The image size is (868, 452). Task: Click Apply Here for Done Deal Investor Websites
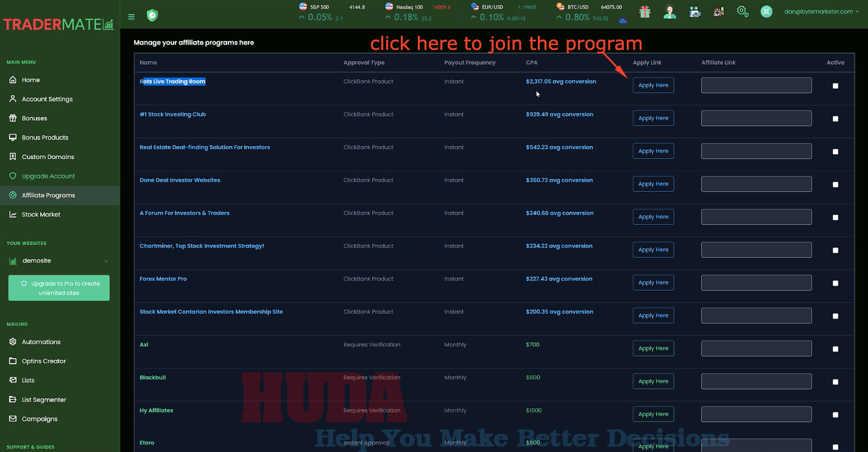(653, 184)
